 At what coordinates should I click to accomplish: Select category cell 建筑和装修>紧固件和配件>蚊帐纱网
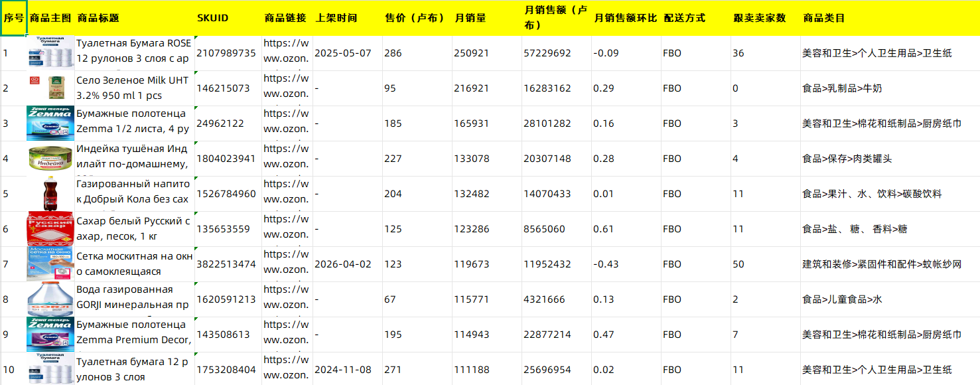point(890,264)
